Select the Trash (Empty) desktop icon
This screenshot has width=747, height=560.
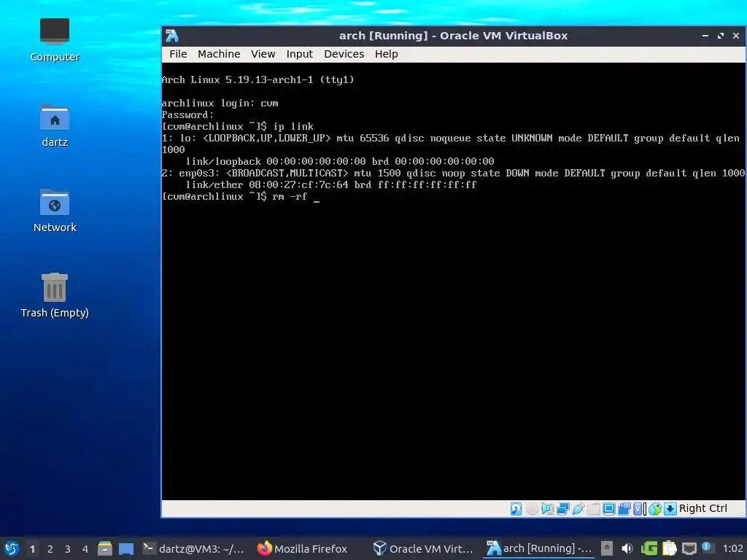coord(55,295)
